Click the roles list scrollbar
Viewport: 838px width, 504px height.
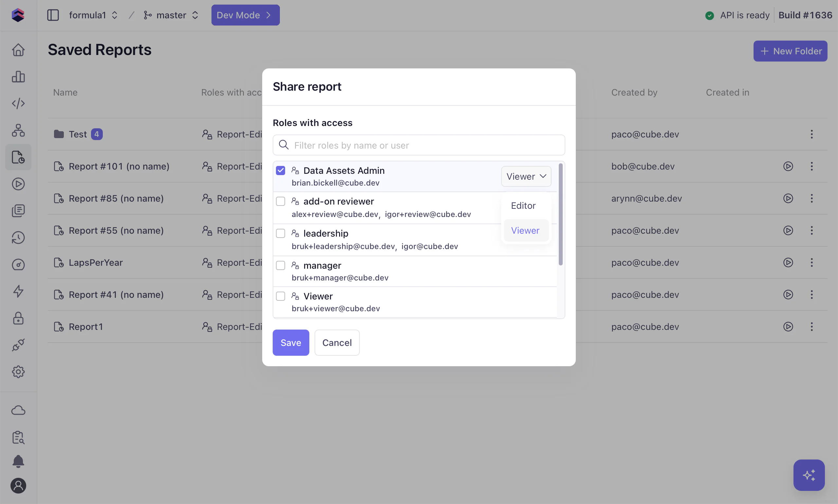click(560, 214)
